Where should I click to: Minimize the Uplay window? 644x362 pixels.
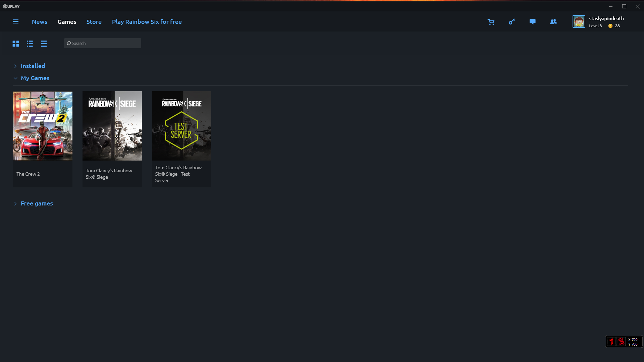coord(611,6)
